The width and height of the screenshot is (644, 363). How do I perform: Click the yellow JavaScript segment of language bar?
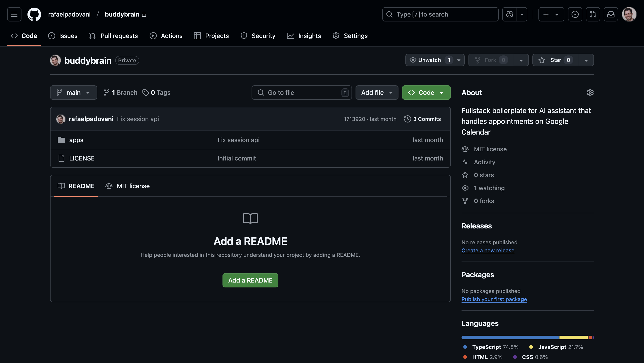point(573,337)
